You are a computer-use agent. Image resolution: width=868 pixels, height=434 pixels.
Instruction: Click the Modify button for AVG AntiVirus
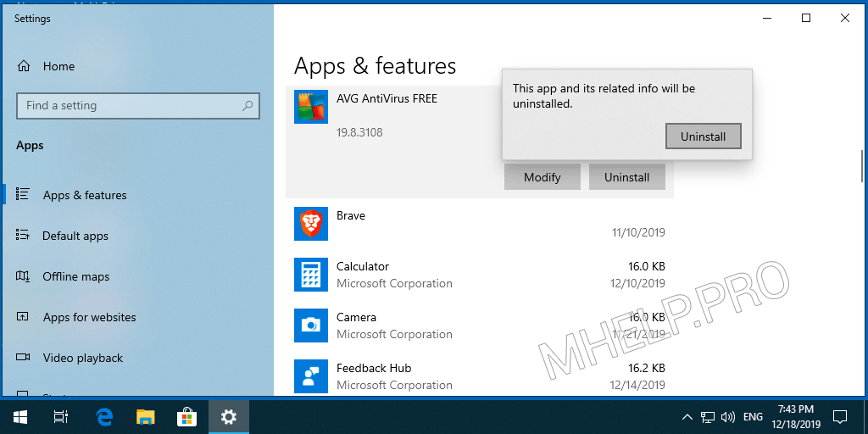click(542, 177)
